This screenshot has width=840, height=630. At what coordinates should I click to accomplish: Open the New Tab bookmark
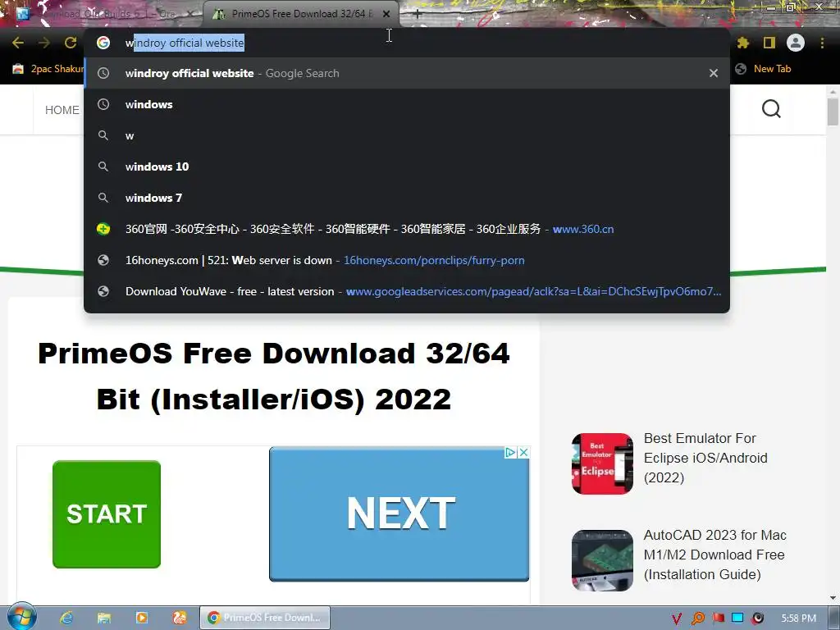(x=763, y=69)
